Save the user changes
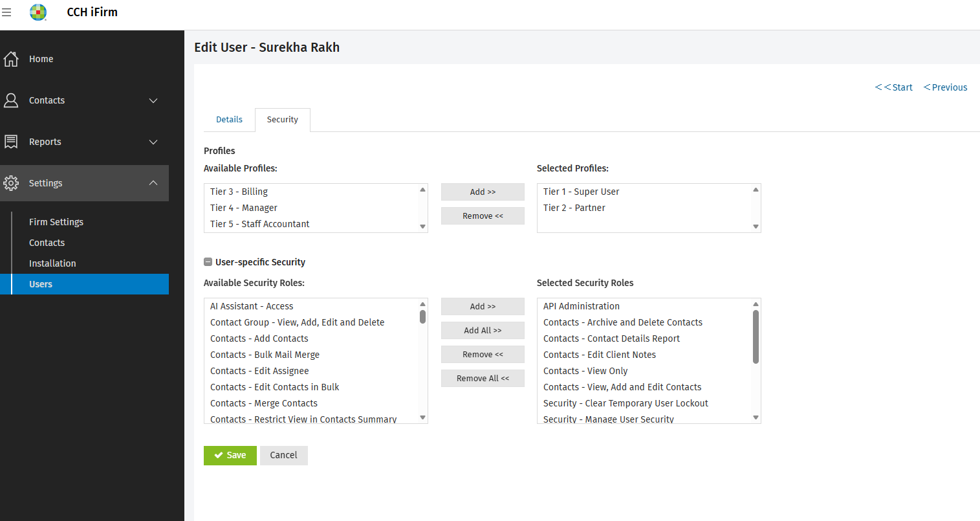980x521 pixels. point(230,456)
